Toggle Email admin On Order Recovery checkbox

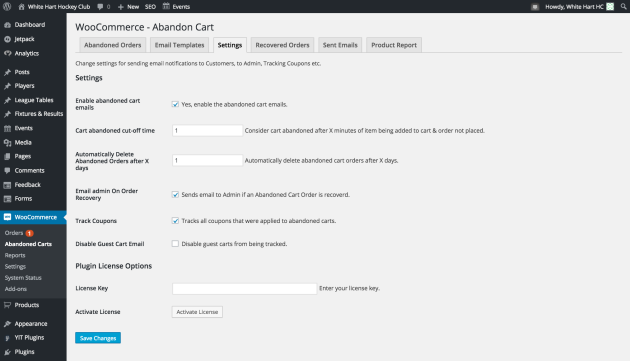[175, 195]
